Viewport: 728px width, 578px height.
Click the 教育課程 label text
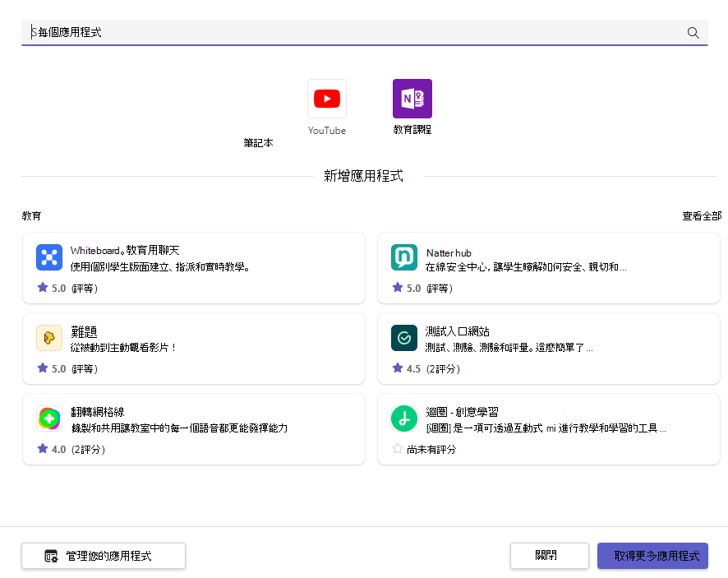point(412,130)
